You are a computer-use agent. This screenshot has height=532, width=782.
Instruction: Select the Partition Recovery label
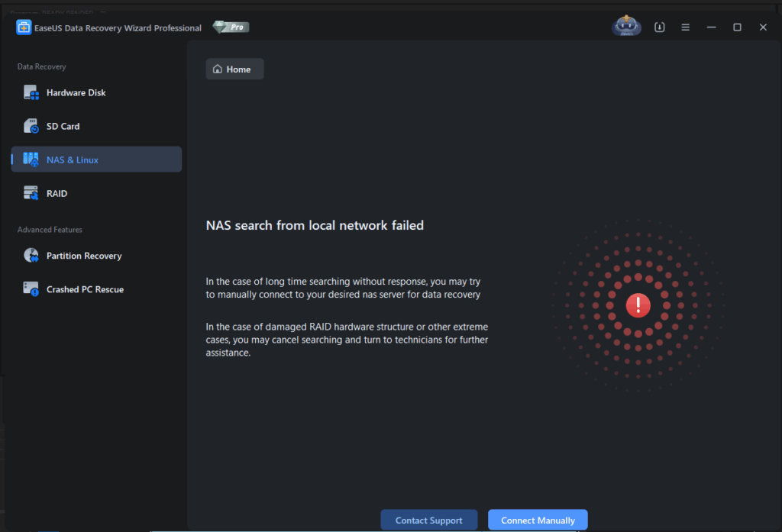click(x=84, y=256)
